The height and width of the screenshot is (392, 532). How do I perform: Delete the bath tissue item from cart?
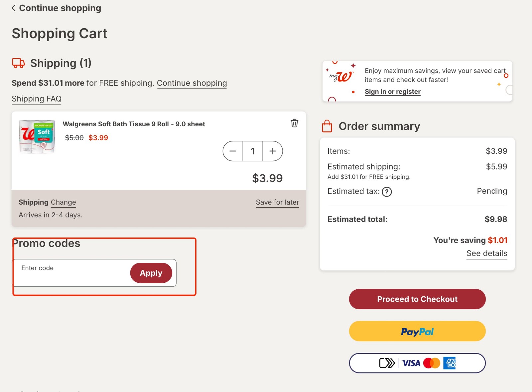click(x=294, y=123)
